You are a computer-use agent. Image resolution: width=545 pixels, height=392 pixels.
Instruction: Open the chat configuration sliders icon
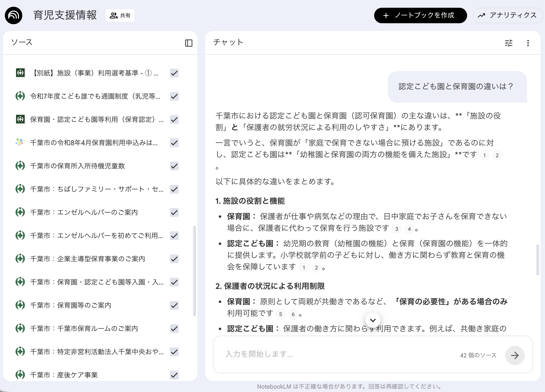pos(509,43)
